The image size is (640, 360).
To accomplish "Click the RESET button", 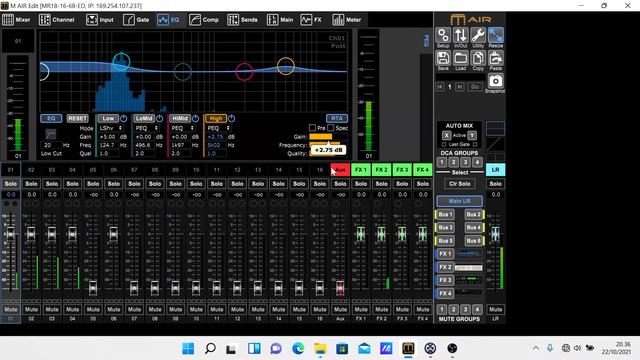I will [x=77, y=118].
